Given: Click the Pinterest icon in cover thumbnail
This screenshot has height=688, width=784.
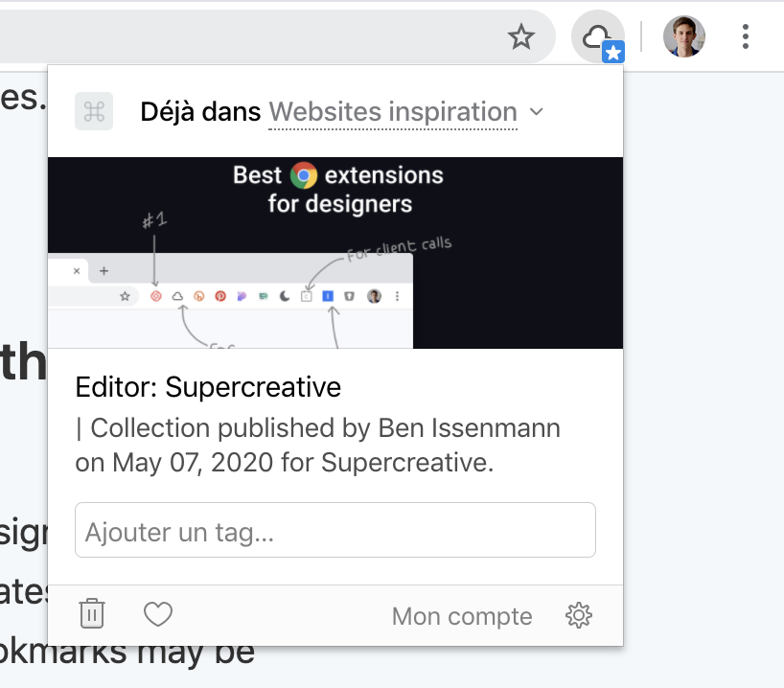Looking at the screenshot, I should 220,296.
